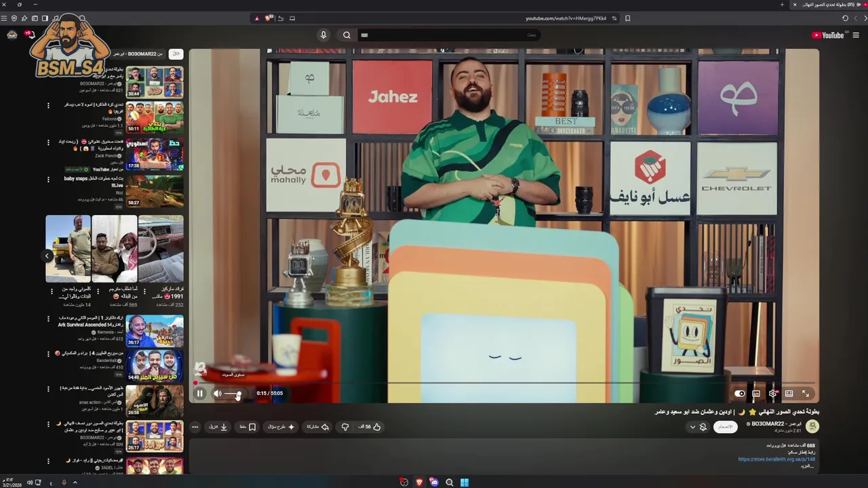Screen dimensions: 868x488
Task: Open a new browser tab with the plus icon
Action: point(782,5)
